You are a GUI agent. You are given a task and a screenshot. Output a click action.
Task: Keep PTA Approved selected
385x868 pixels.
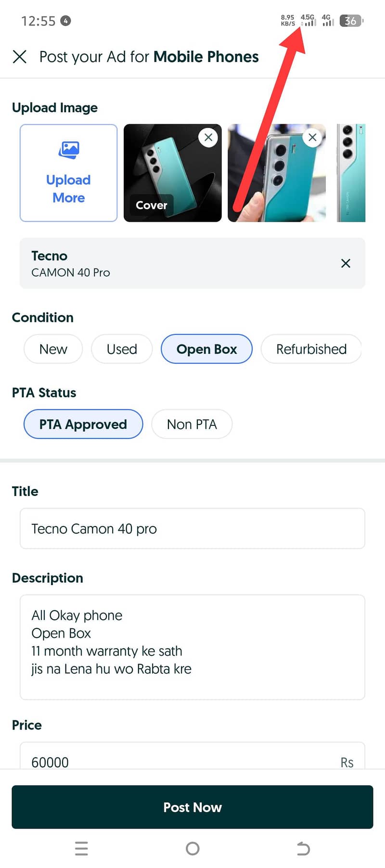click(x=83, y=424)
